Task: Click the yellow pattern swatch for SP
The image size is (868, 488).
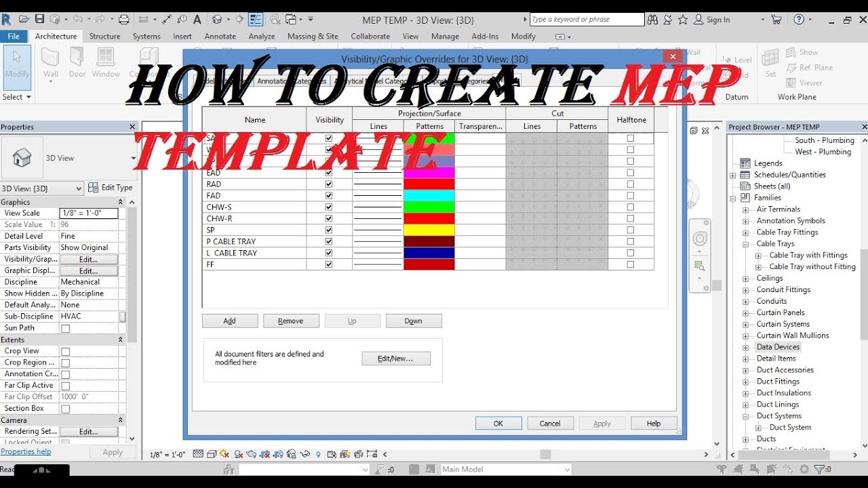Action: point(429,230)
